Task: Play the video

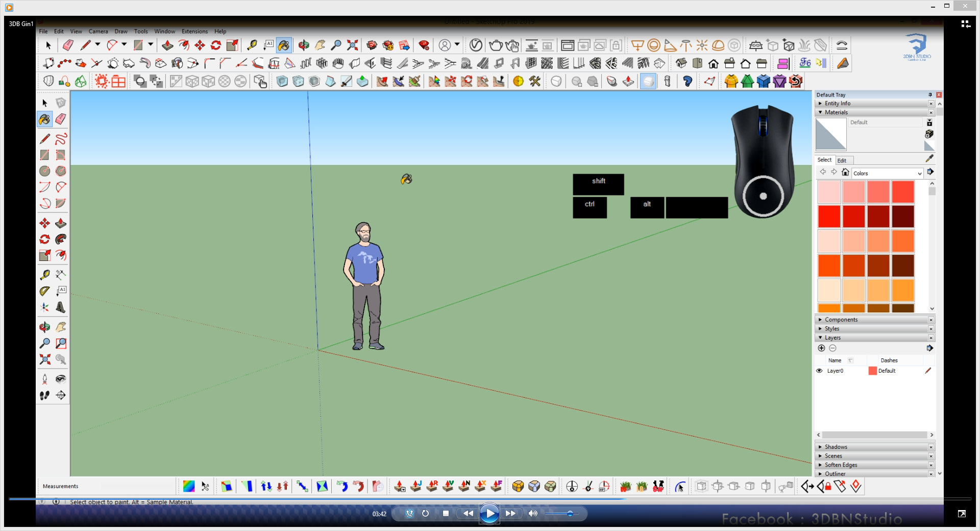Action: coord(489,514)
